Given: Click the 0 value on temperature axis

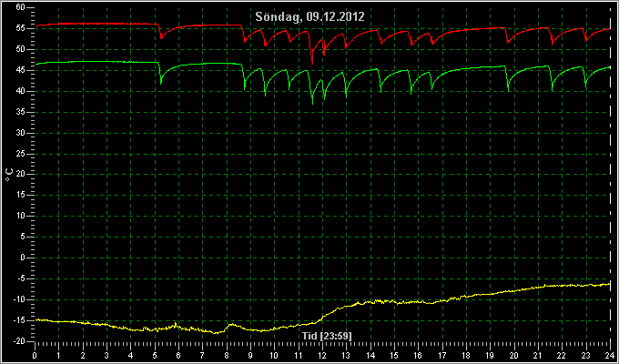Looking at the screenshot, I should (23, 258).
